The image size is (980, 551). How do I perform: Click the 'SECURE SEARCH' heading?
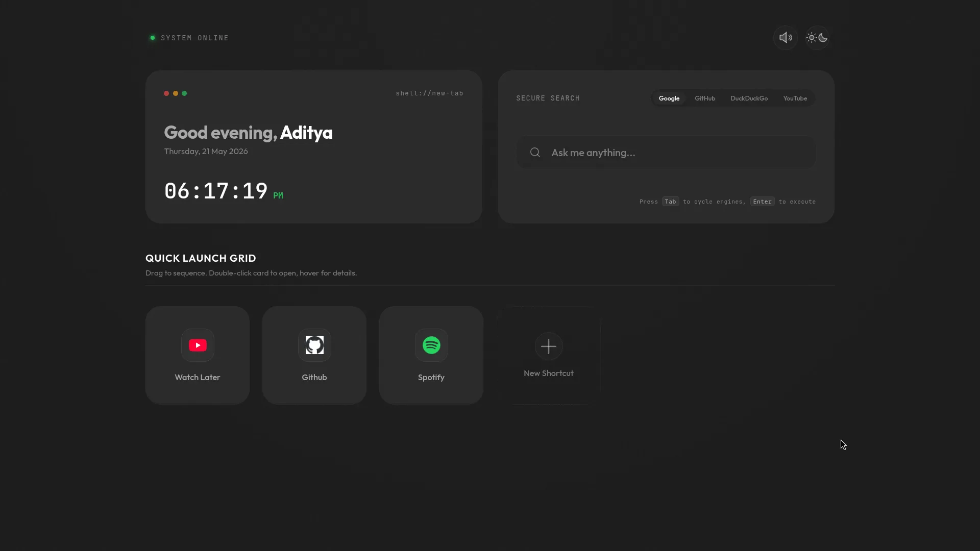548,98
